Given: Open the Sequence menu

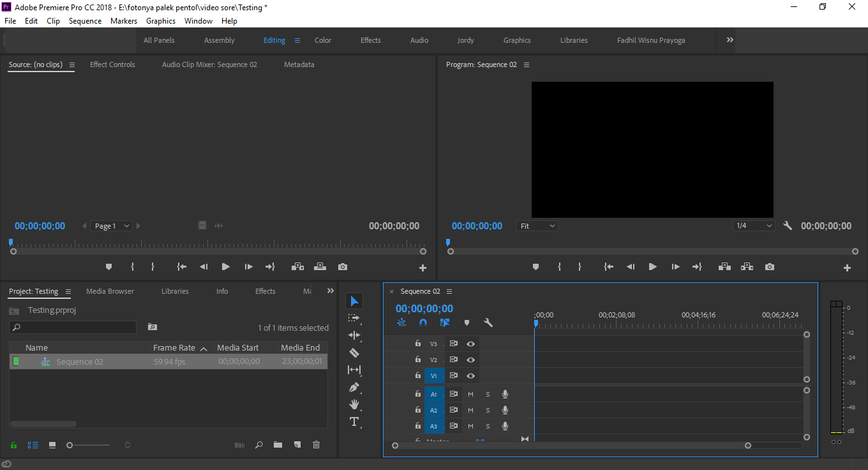Looking at the screenshot, I should (85, 21).
